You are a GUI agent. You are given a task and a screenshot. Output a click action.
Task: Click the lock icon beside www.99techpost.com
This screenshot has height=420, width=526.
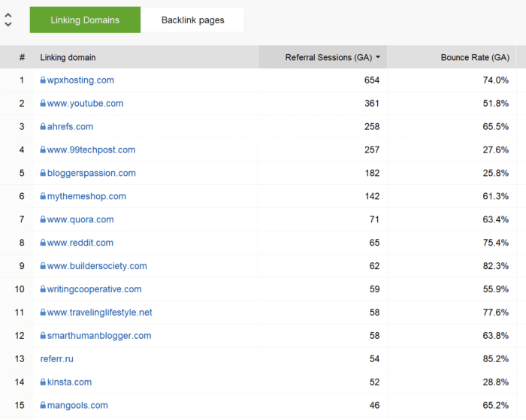click(43, 150)
